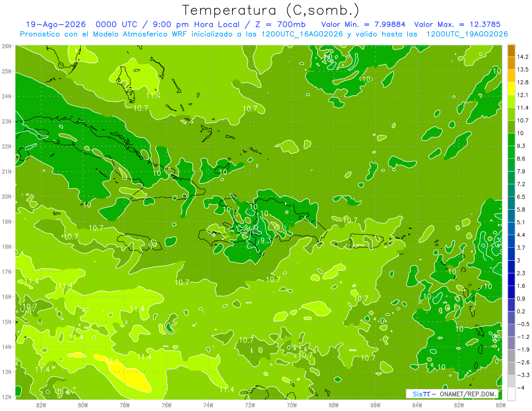The image size is (532, 411).
Task: Pick the white swatch below legend value -4
Action: (x=511, y=394)
